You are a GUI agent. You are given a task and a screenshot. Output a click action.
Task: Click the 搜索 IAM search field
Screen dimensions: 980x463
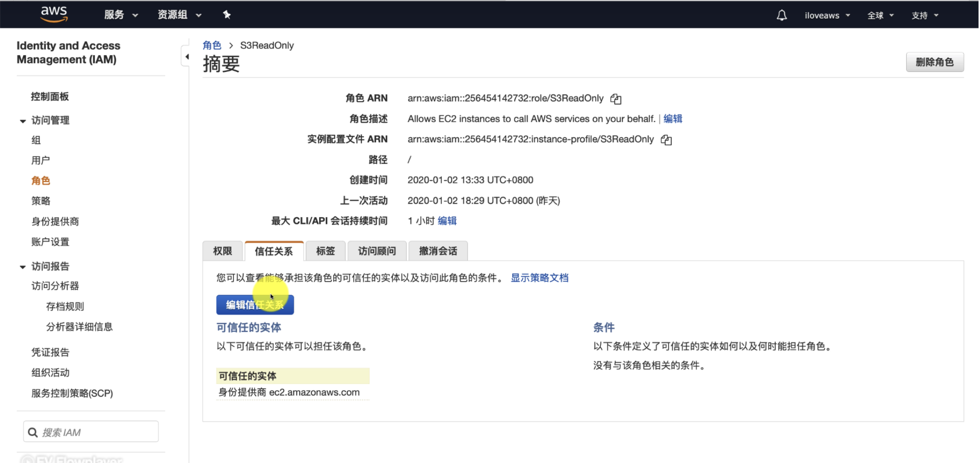click(91, 432)
